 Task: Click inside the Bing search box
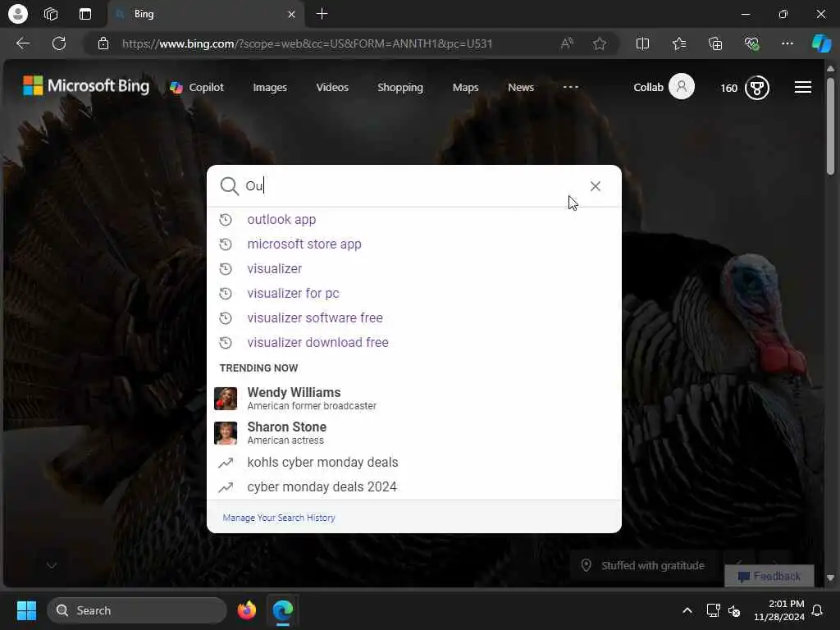[x=413, y=186]
